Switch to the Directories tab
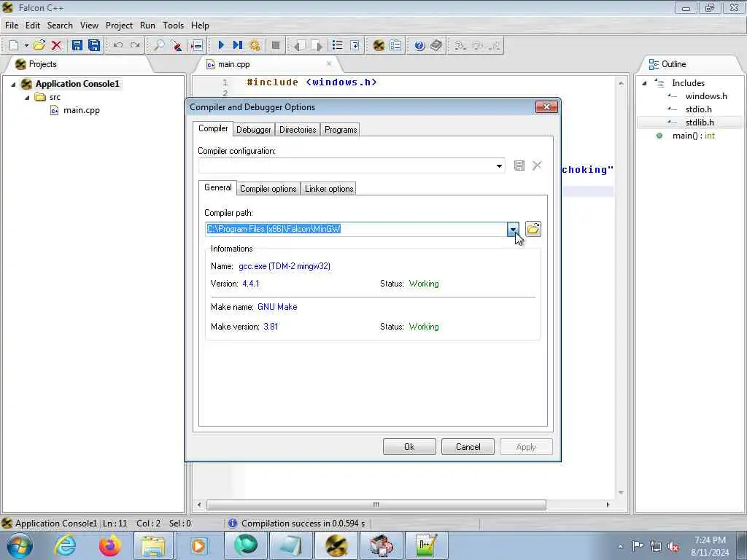This screenshot has width=747, height=560. [x=298, y=130]
